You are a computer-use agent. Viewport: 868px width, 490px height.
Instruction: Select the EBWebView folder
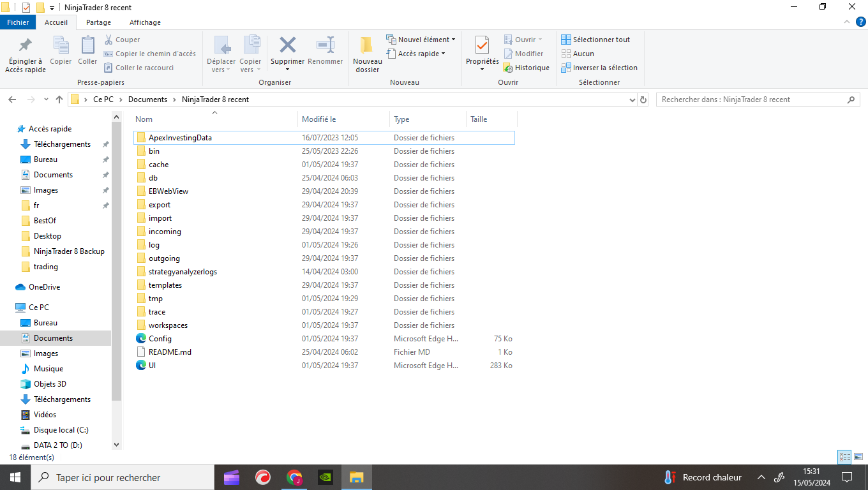tap(324, 191)
